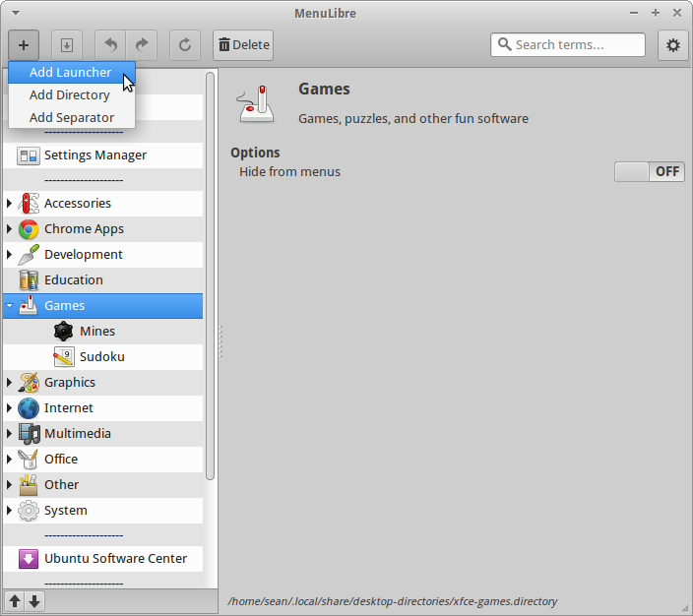Click the magnifier icon in search box
The image size is (693, 616).
pyautogui.click(x=505, y=44)
